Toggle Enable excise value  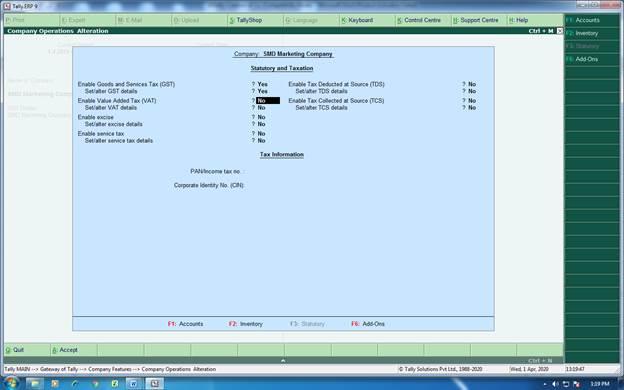[261, 117]
